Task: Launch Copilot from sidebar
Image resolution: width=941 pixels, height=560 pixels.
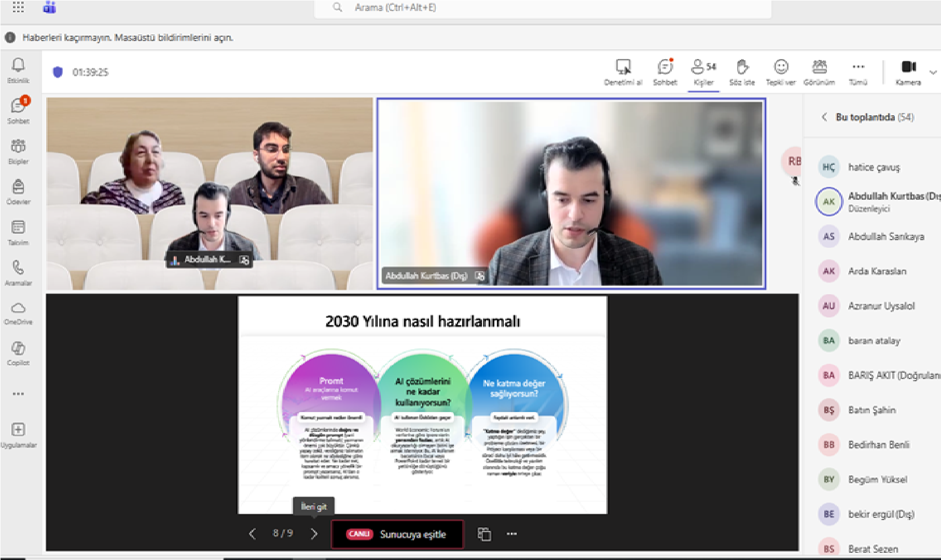Action: pos(18,353)
